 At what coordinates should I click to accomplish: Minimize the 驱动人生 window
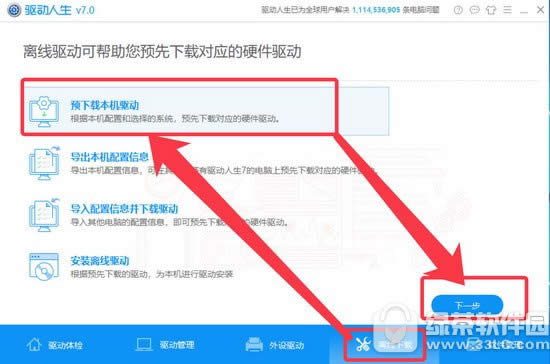click(524, 12)
